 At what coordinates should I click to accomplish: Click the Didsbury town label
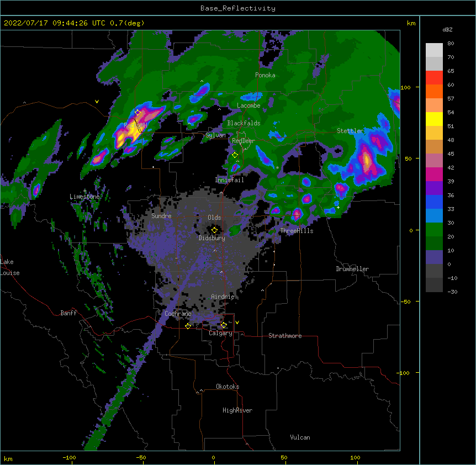coord(212,238)
